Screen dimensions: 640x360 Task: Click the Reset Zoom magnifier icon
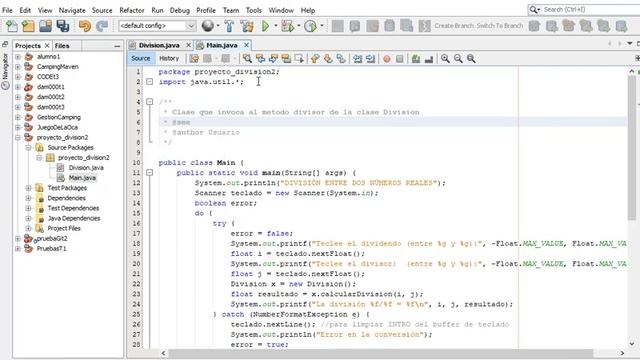tap(471, 59)
